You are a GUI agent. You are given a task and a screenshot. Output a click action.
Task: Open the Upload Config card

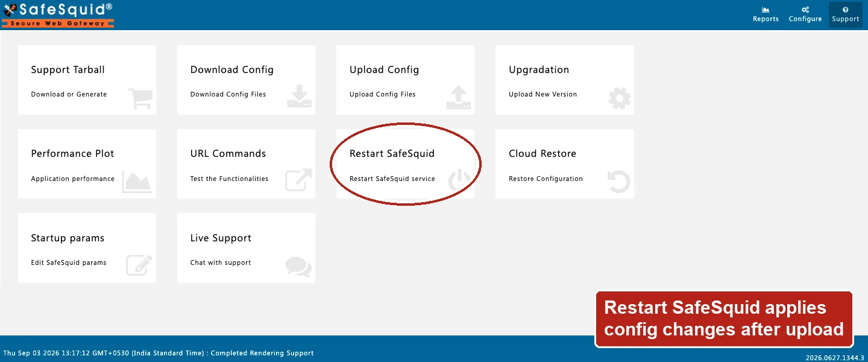[406, 80]
